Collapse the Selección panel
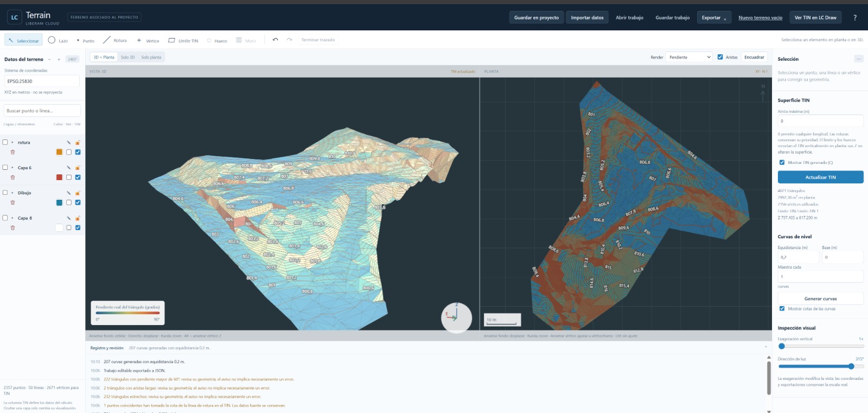The height and width of the screenshot is (413, 868). (x=859, y=59)
